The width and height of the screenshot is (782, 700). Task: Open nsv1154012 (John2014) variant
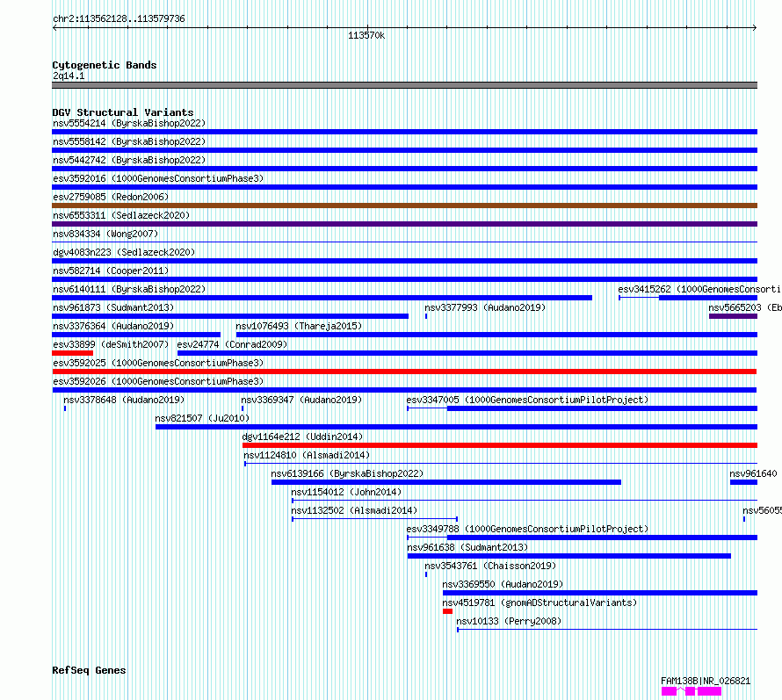tap(346, 492)
